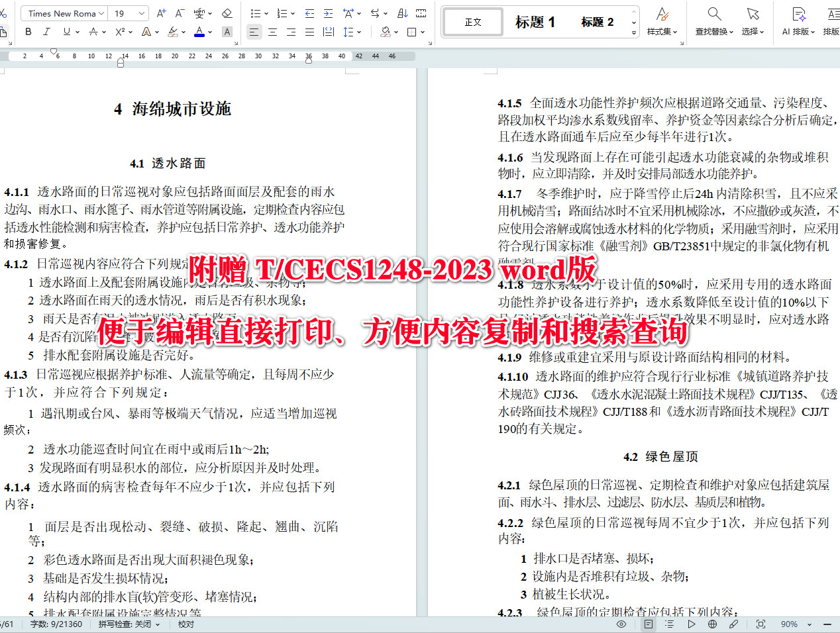Toggle italic formatting
Screen dimensions: 840x633
pyautogui.click(x=46, y=32)
